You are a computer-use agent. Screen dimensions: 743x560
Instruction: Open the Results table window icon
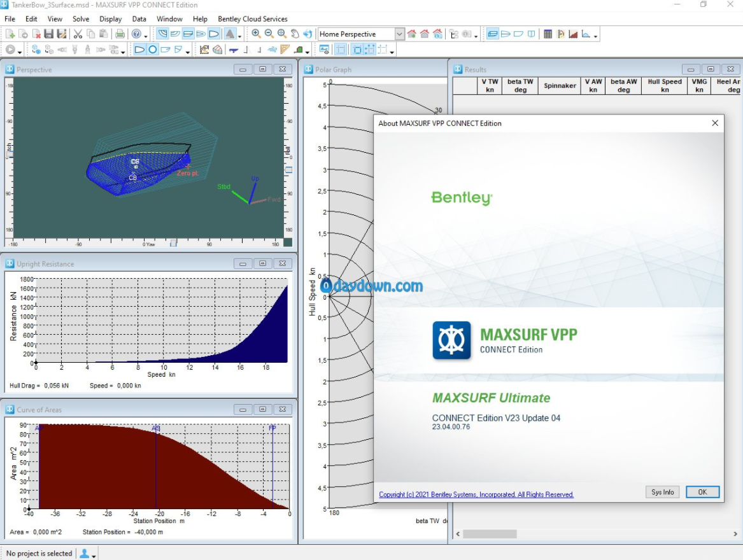pos(548,34)
